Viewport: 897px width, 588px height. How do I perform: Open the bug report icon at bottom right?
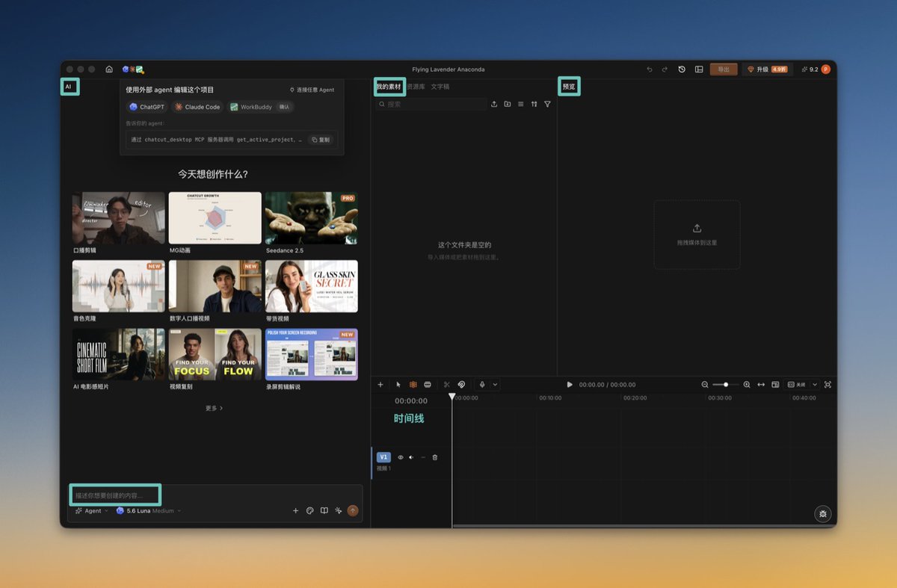823,514
